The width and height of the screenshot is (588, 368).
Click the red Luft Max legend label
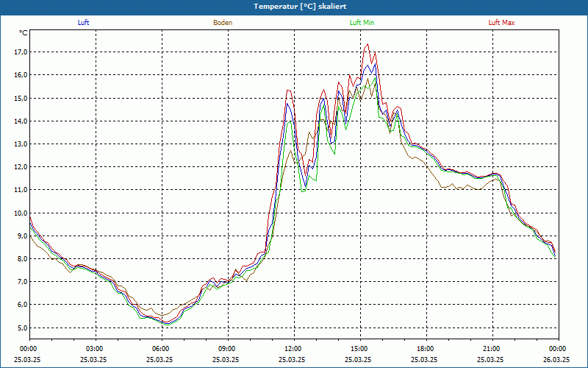[501, 23]
